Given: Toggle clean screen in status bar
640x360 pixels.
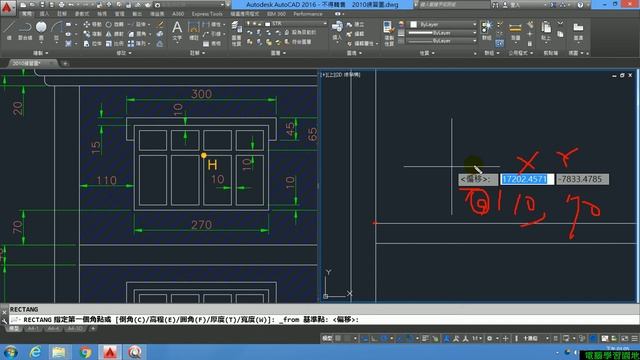Looking at the screenshot, I should [625, 338].
